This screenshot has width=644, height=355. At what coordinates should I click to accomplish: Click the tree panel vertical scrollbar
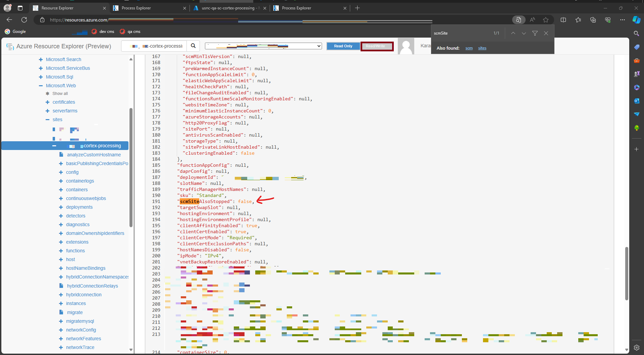click(x=131, y=168)
